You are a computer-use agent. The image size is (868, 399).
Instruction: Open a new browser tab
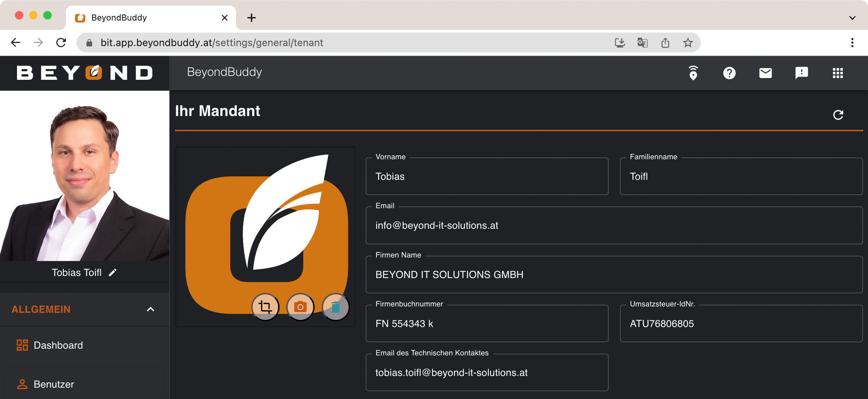coord(251,18)
